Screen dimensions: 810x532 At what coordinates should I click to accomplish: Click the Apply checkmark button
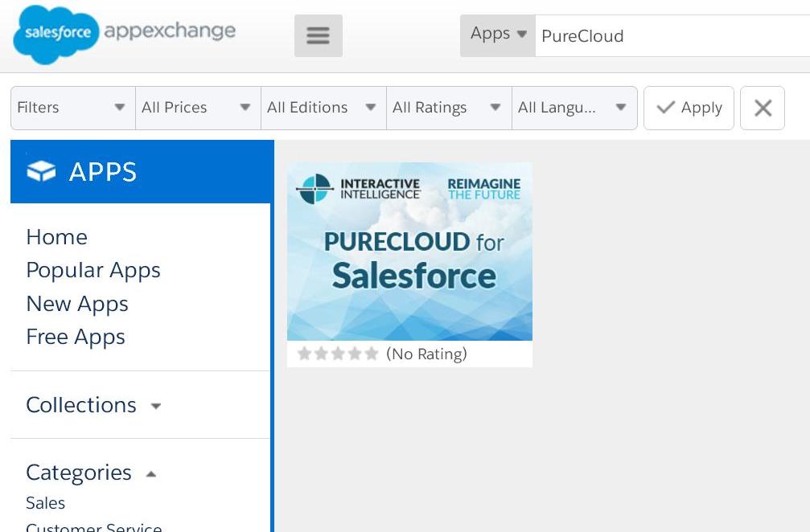[689, 108]
